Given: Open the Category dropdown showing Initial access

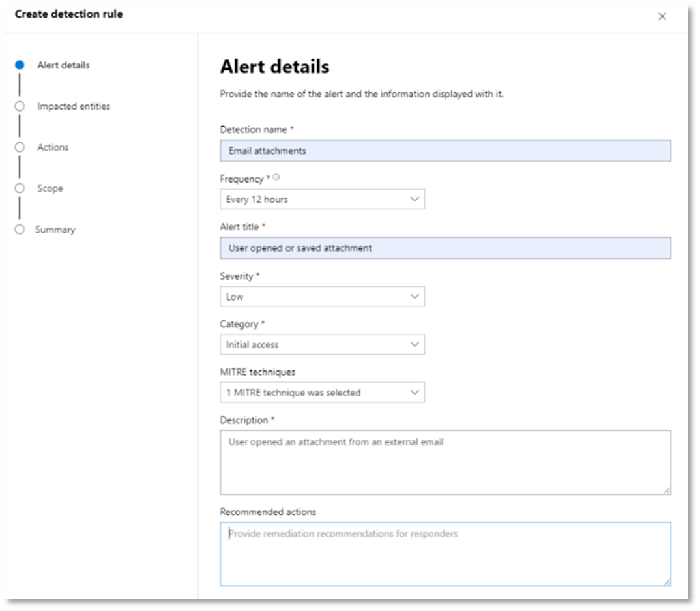Looking at the screenshot, I should [x=323, y=345].
